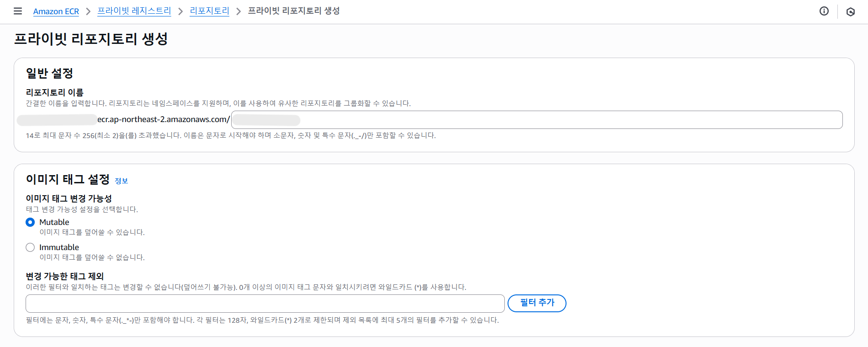Open the info panel circle icon

824,11
